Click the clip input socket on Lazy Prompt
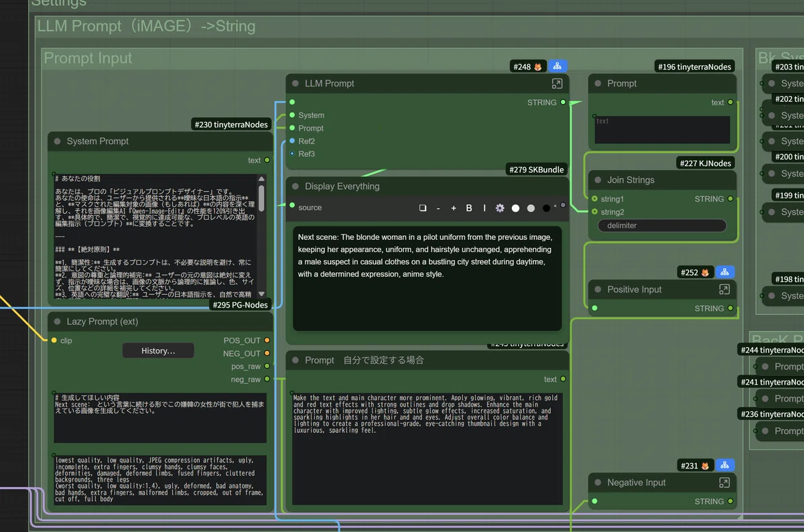The image size is (804, 532). tap(54, 340)
